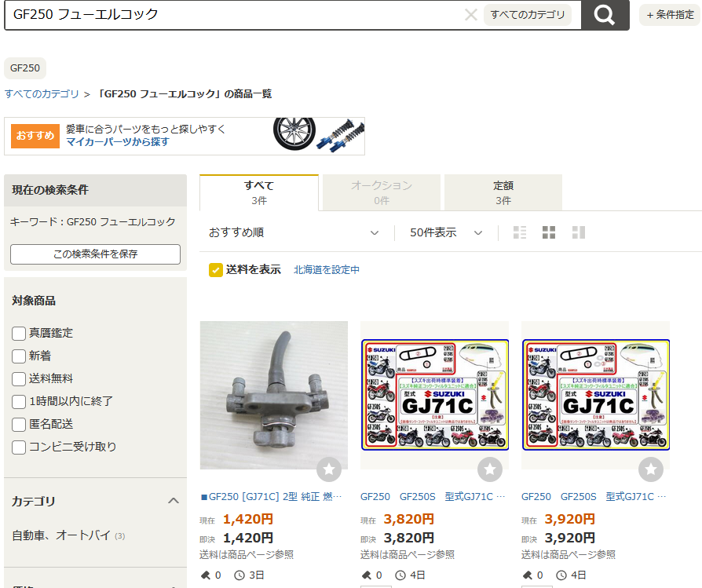Click the 現在 price 3,920円
Viewport: 702px width, 588px height.
570,520
